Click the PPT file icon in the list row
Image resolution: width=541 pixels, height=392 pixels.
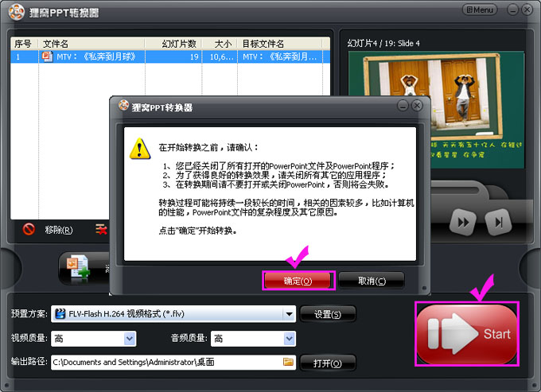tap(46, 57)
